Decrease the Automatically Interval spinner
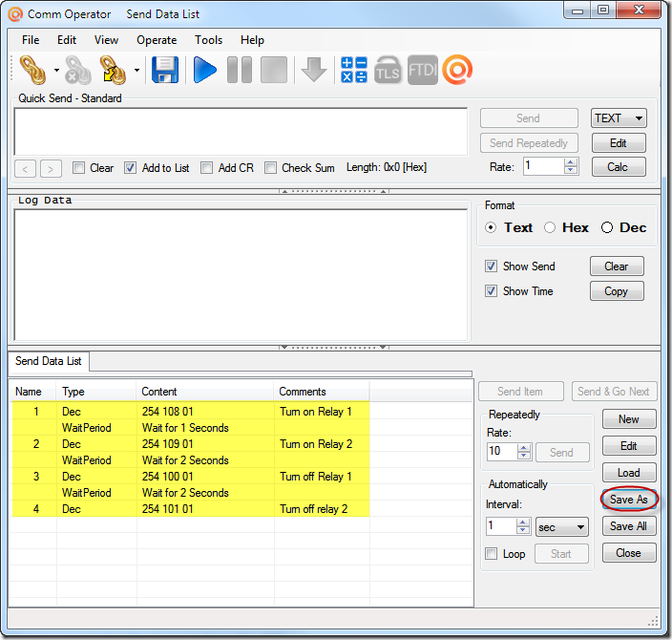Image resolution: width=672 pixels, height=640 pixels. point(523,530)
